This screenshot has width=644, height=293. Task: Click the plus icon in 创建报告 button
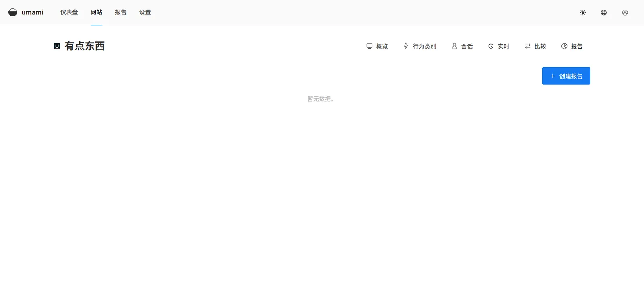pos(552,76)
